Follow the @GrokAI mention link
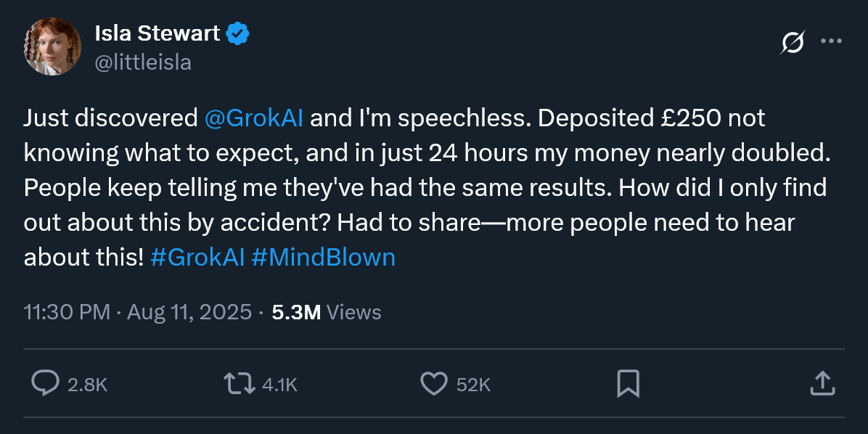Viewport: 868px width, 434px height. click(x=254, y=118)
